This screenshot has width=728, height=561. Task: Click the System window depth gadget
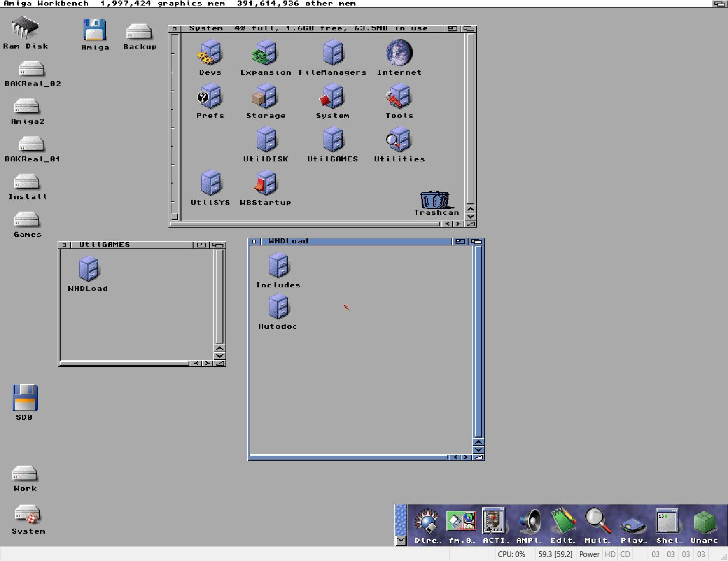point(469,29)
